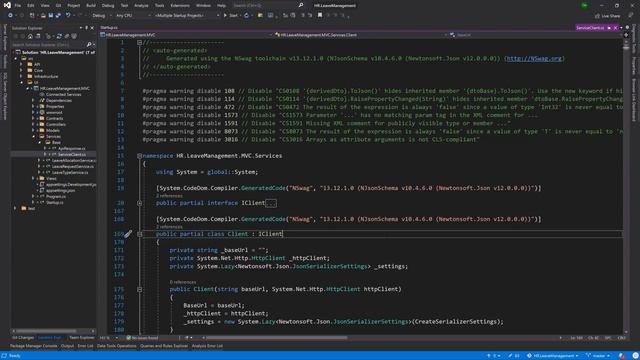The width and height of the screenshot is (640, 360).
Task: Click the master git branch indicator
Action: pyautogui.click(x=598, y=356)
